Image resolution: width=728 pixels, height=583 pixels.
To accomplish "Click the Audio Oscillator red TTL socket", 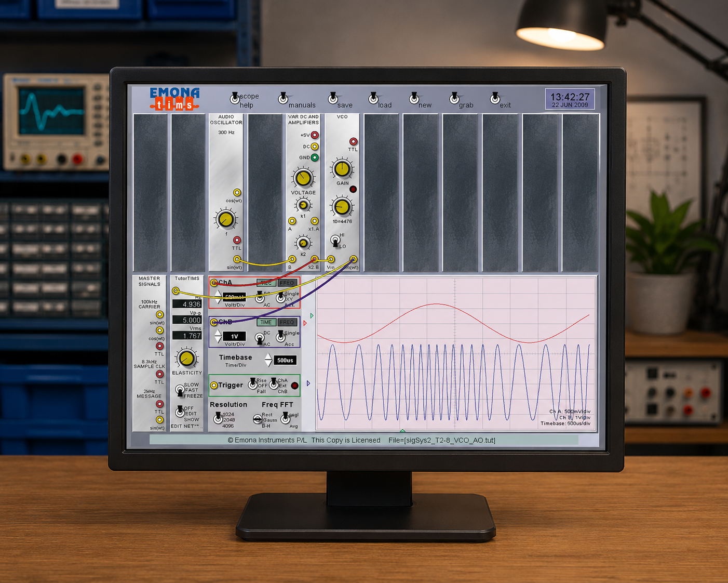I will pyautogui.click(x=237, y=240).
